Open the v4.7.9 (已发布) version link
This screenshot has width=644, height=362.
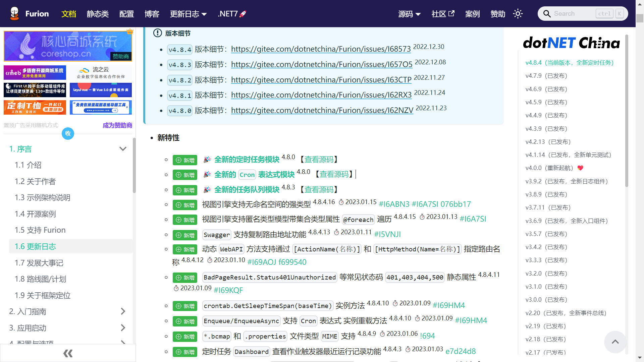coord(546,76)
